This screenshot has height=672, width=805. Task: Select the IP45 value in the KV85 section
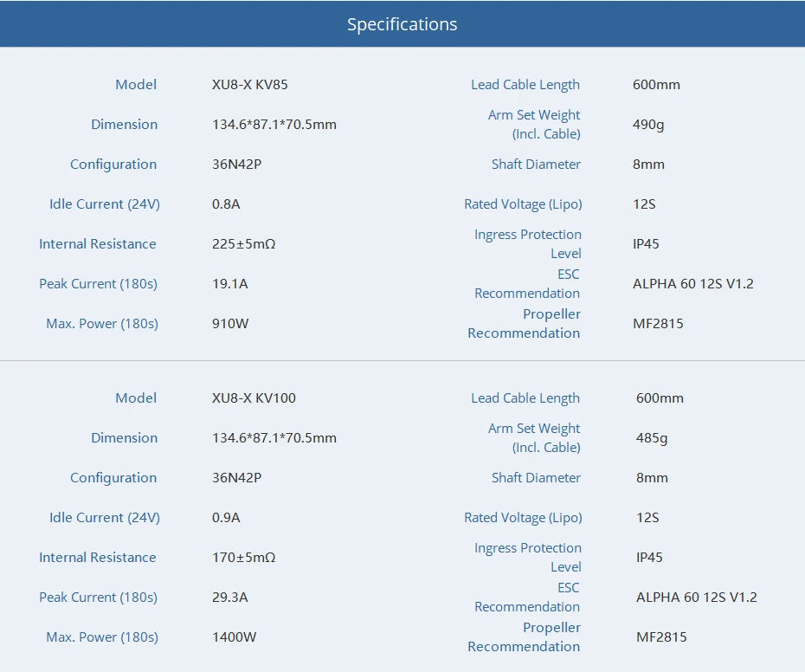pos(646,244)
